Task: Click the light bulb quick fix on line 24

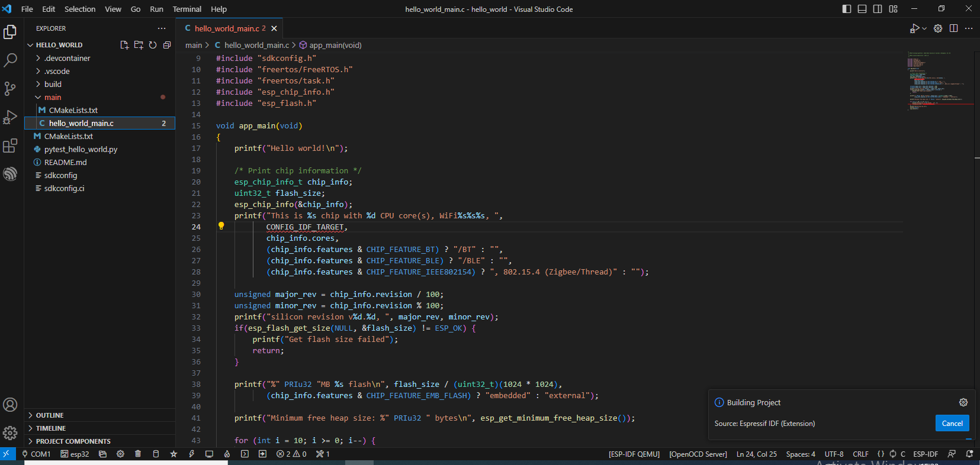Action: [221, 226]
